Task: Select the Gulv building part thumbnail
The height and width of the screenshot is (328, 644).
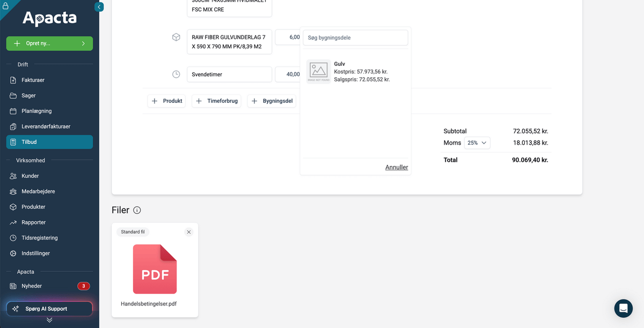Action: [319, 71]
